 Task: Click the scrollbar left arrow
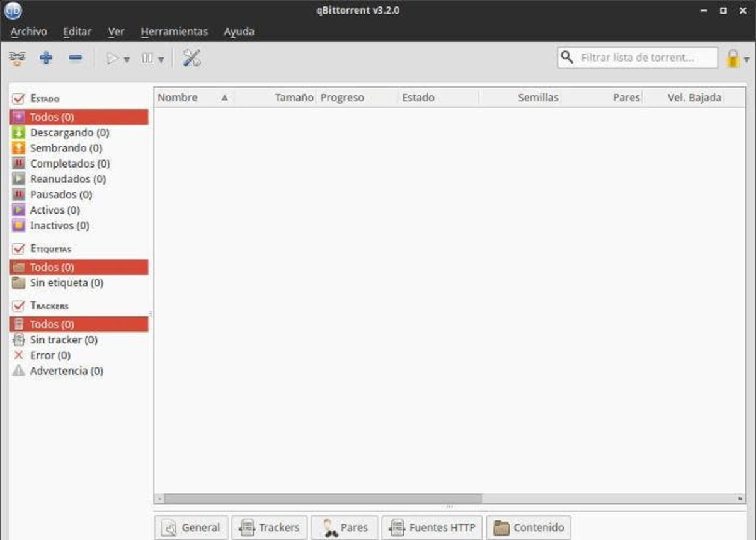[159, 498]
